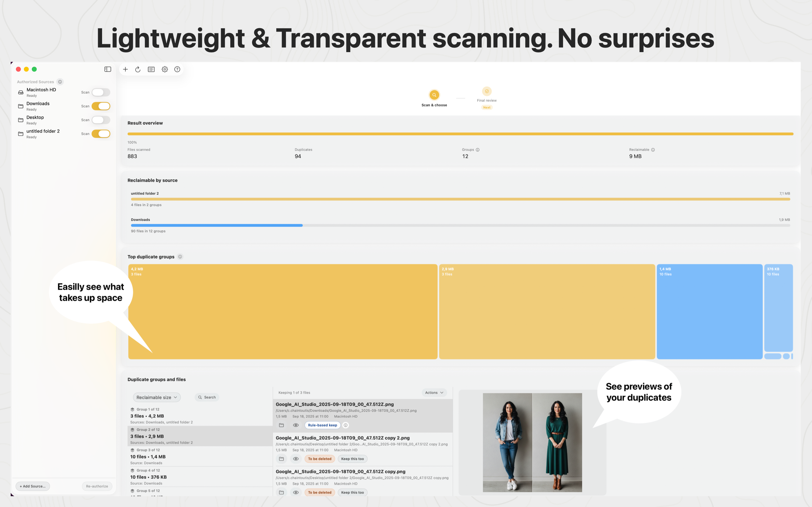
Task: Click the Add Source button
Action: (32, 486)
